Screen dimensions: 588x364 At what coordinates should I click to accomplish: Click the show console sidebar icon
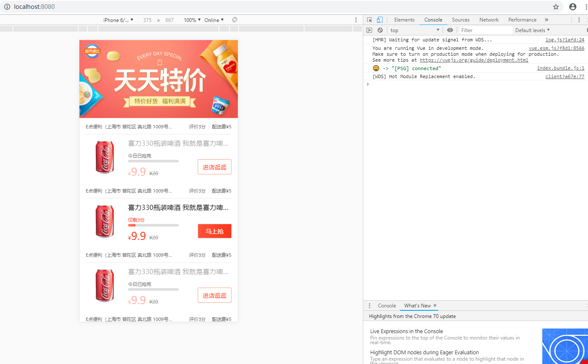pos(369,30)
